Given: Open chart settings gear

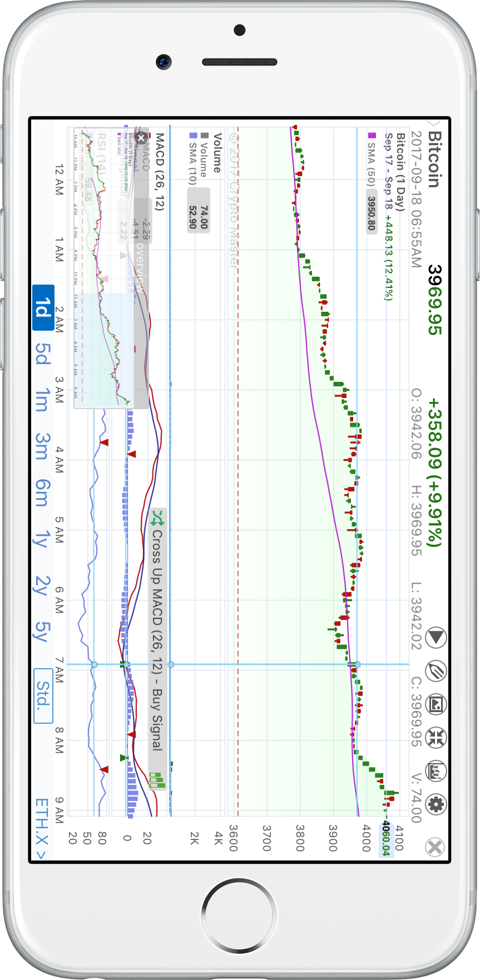Looking at the screenshot, I should tap(436, 804).
